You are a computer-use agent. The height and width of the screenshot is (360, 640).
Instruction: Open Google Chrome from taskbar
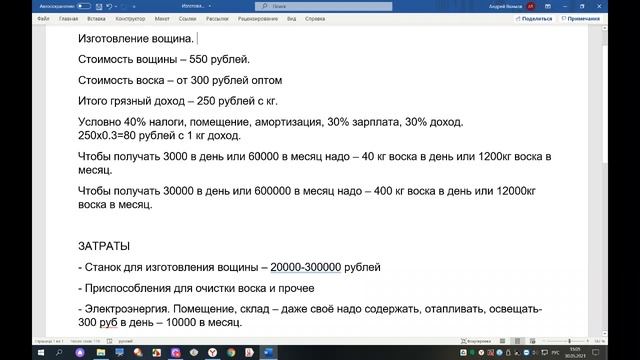231,353
